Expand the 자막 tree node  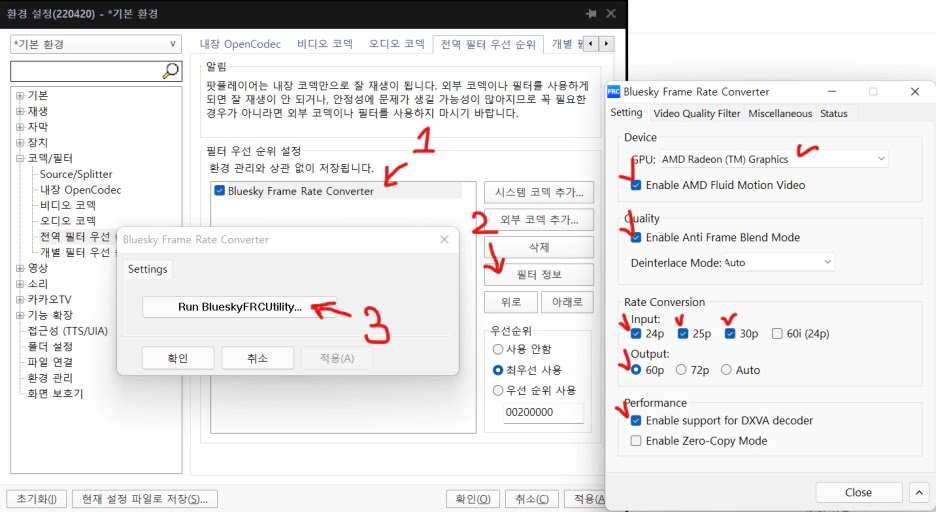(x=20, y=127)
